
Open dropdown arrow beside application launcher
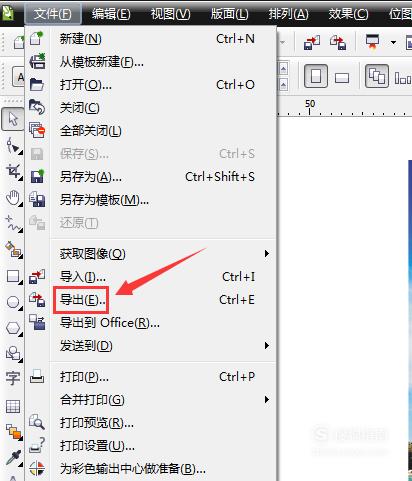click(393, 43)
